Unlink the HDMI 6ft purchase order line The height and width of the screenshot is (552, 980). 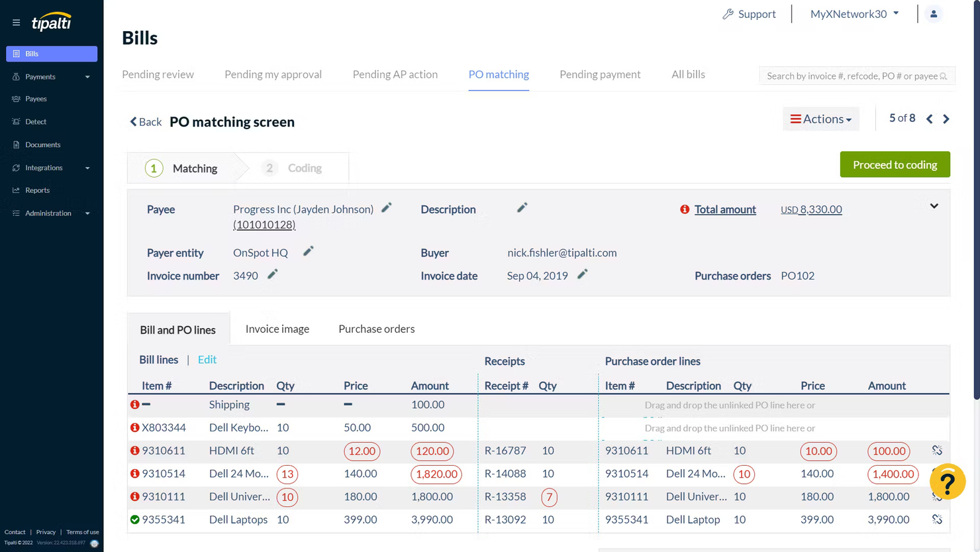(937, 451)
